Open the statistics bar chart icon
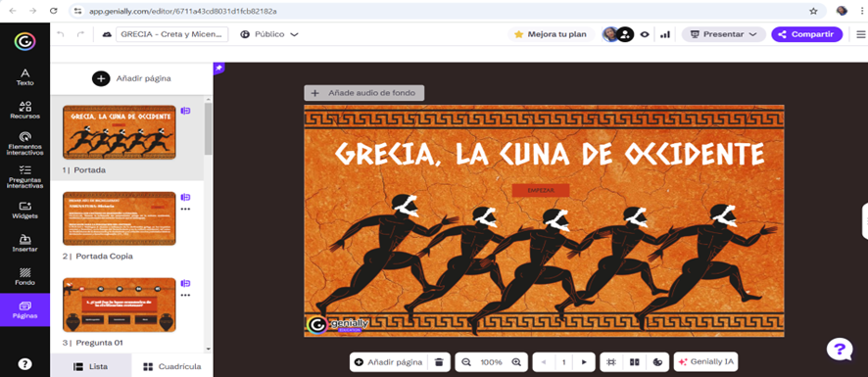The width and height of the screenshot is (868, 377). [x=665, y=34]
